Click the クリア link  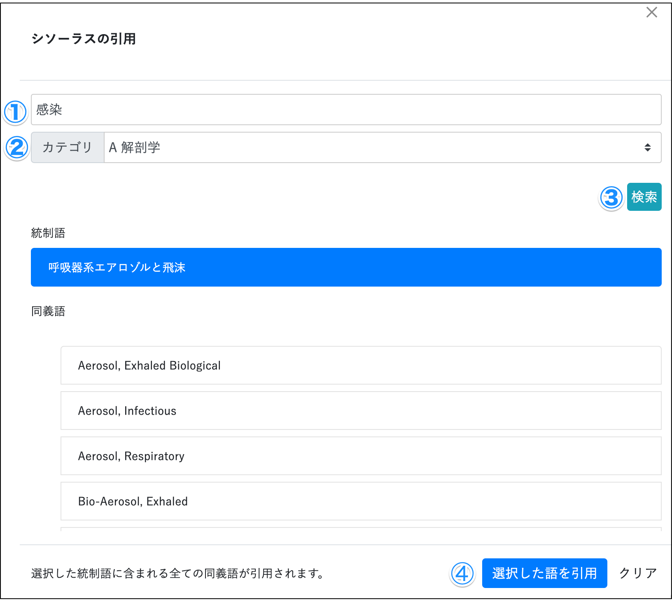click(637, 573)
